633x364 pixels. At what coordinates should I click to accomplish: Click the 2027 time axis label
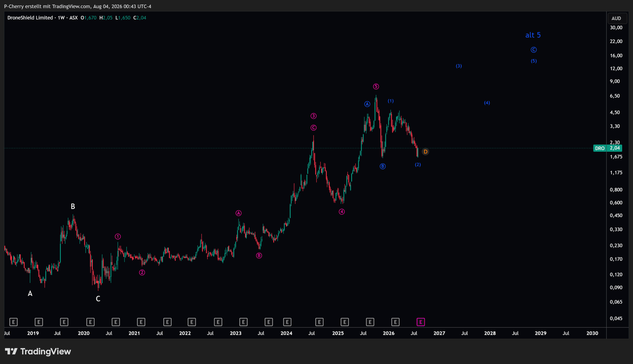tap(439, 333)
